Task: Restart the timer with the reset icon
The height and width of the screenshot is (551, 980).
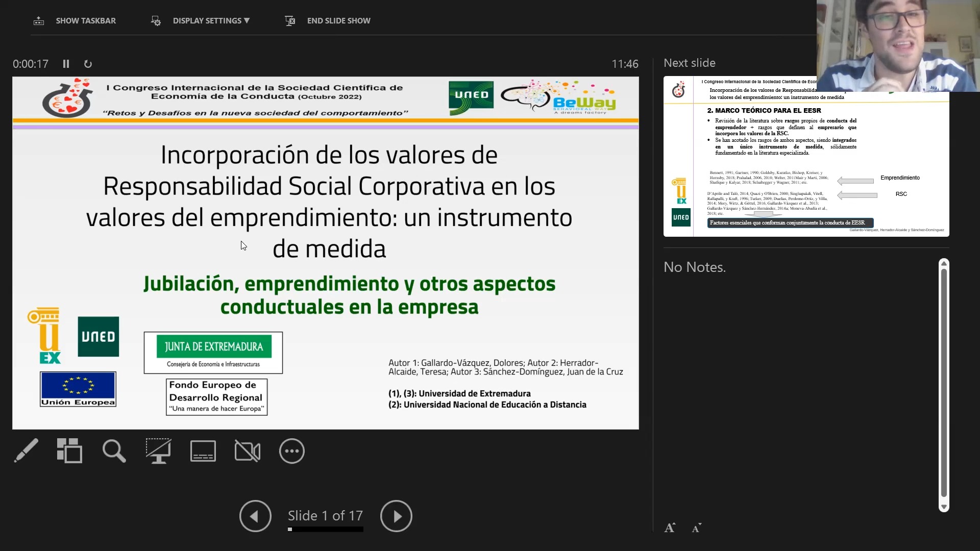Action: click(88, 64)
